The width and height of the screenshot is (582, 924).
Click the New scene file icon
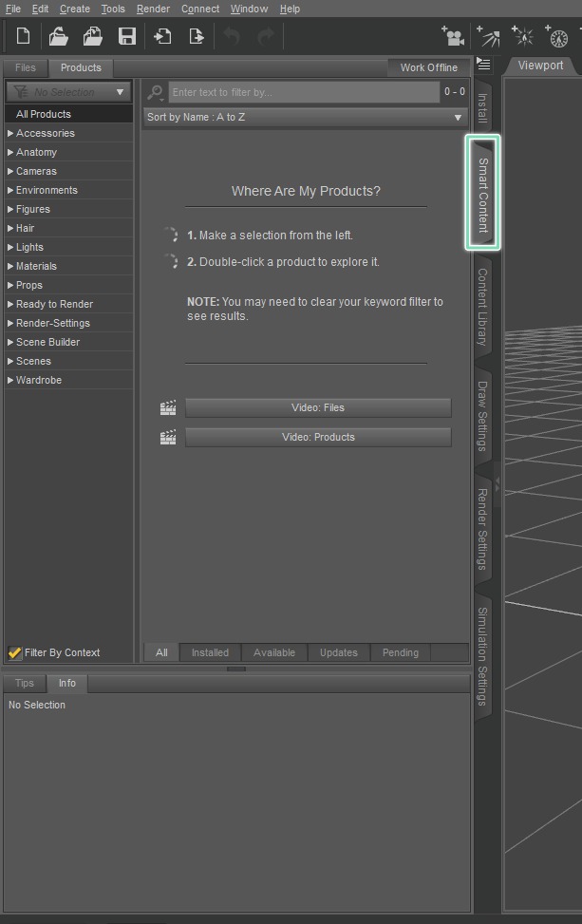coord(23,36)
